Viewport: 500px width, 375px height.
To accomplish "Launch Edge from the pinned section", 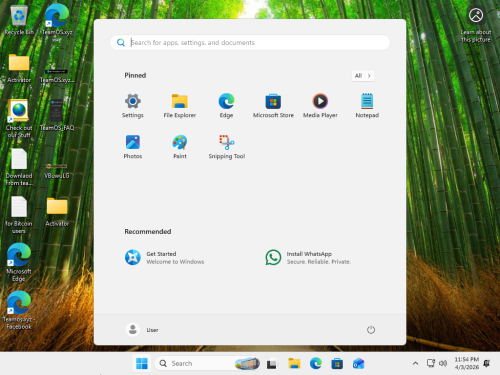I will tap(226, 106).
